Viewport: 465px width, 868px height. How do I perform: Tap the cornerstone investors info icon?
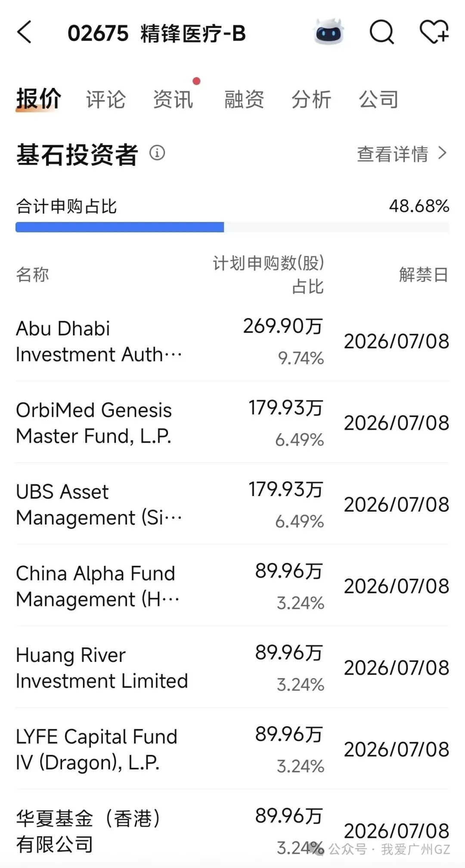point(157,153)
